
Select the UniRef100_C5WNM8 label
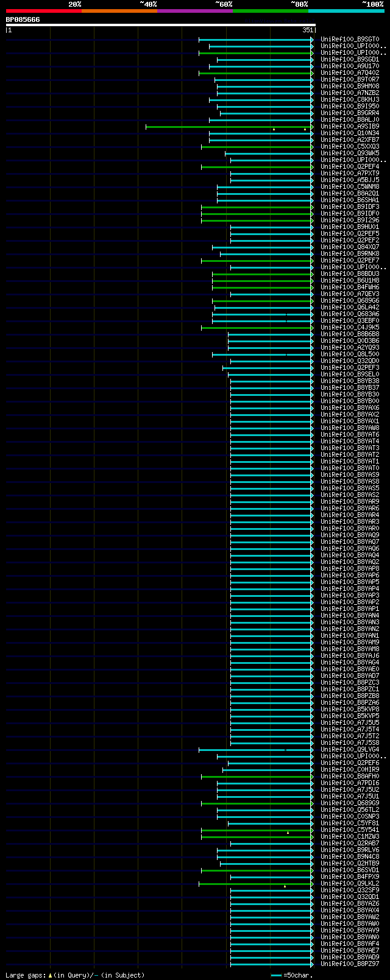pos(350,187)
